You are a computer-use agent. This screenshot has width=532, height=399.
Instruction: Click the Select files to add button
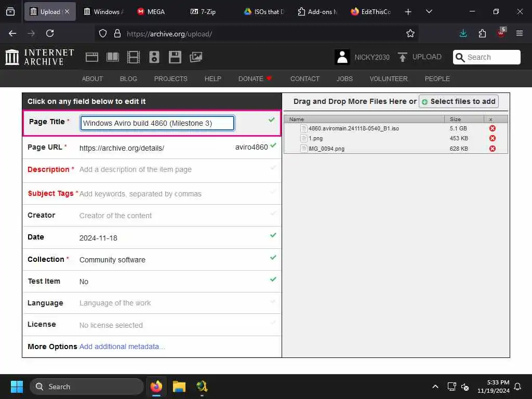tap(458, 101)
